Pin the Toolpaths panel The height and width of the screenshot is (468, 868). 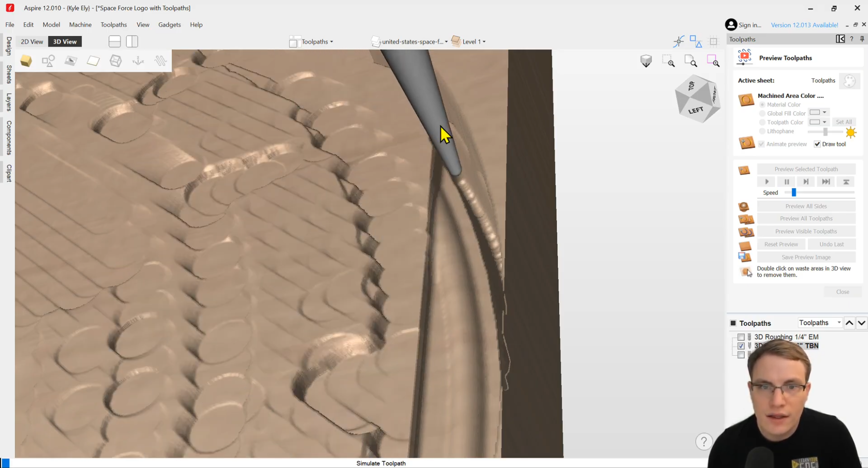point(862,39)
